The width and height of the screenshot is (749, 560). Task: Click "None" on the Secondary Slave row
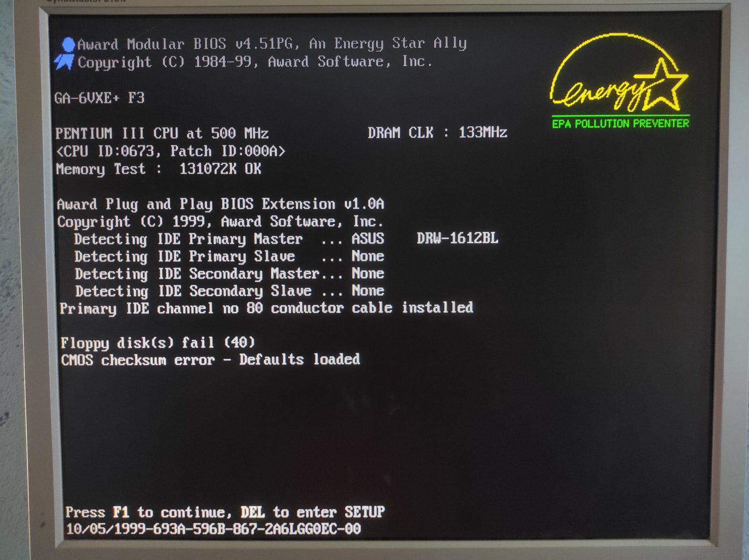point(368,291)
